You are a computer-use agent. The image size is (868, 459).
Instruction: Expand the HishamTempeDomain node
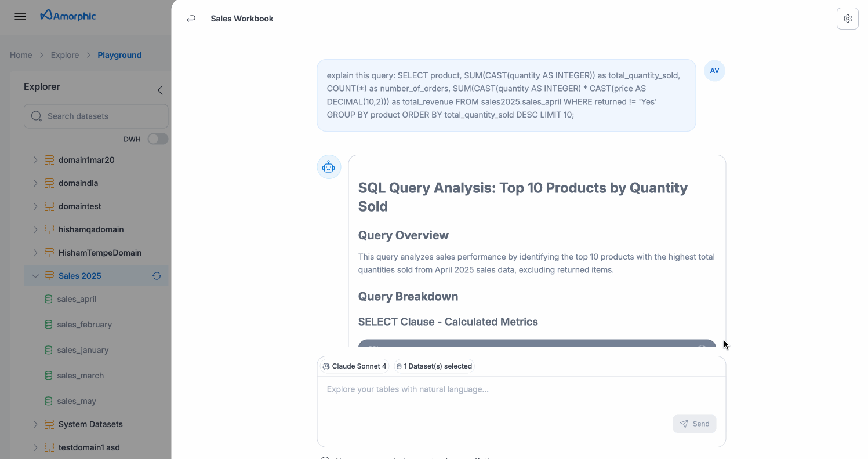coord(35,253)
